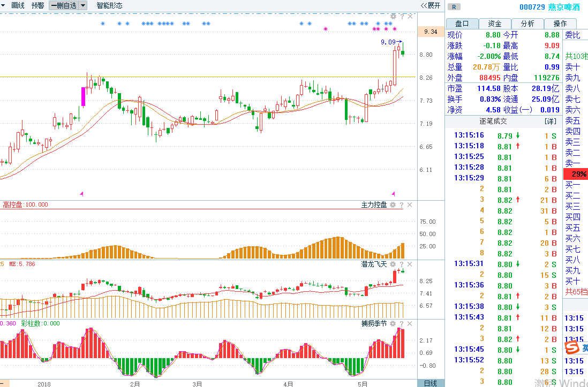The width and height of the screenshot is (588, 387).
Task: Open the 预警 alert menu
Action: click(38, 5)
